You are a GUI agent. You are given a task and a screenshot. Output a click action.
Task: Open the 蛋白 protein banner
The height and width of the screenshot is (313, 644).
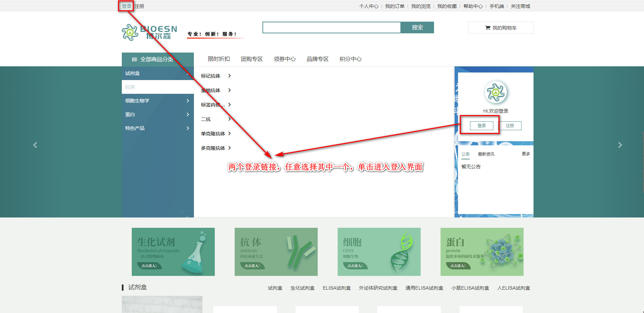tap(482, 251)
